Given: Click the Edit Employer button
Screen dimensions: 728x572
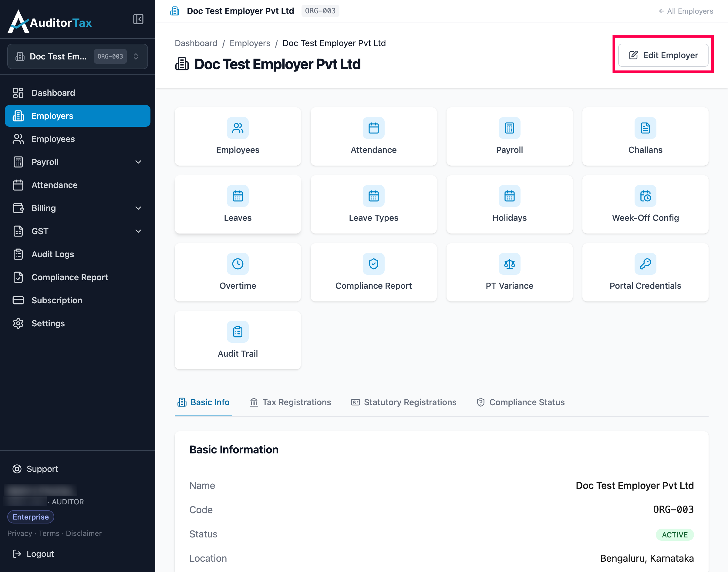Looking at the screenshot, I should (x=663, y=55).
